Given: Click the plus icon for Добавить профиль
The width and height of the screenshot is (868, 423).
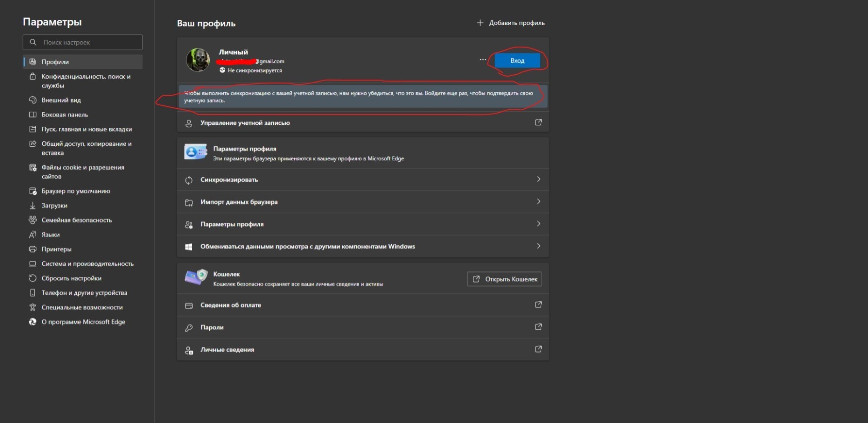Looking at the screenshot, I should pyautogui.click(x=480, y=23).
